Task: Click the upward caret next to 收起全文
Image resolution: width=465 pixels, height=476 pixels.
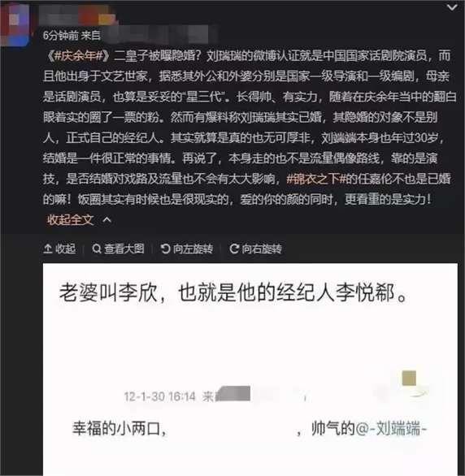Action: click(107, 220)
